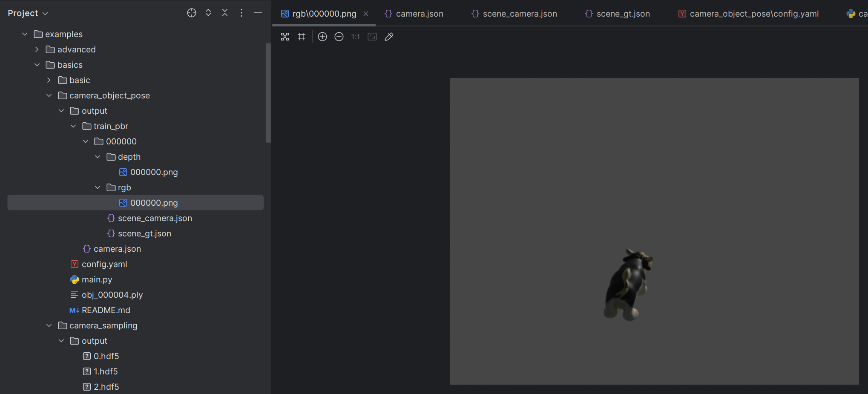868x394 pixels.
Task: Click the Project panel vertical scrollbar
Action: tap(268, 93)
